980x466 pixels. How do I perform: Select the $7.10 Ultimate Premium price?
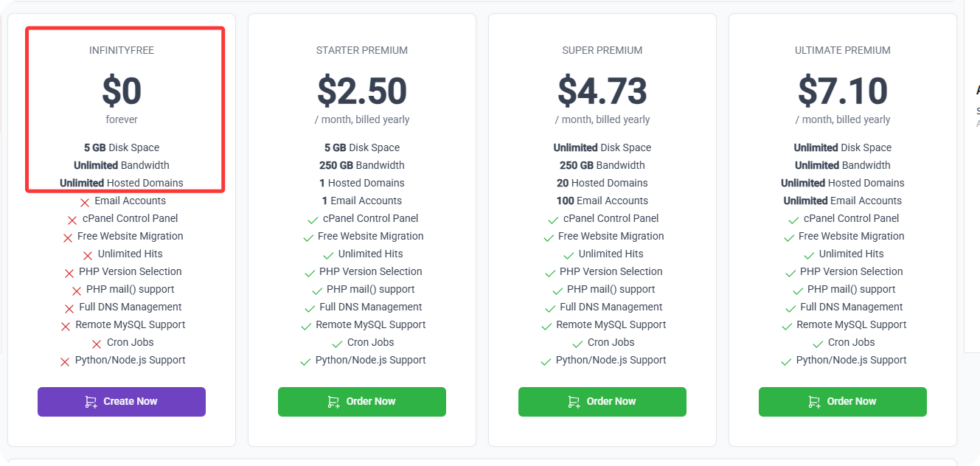click(x=842, y=91)
